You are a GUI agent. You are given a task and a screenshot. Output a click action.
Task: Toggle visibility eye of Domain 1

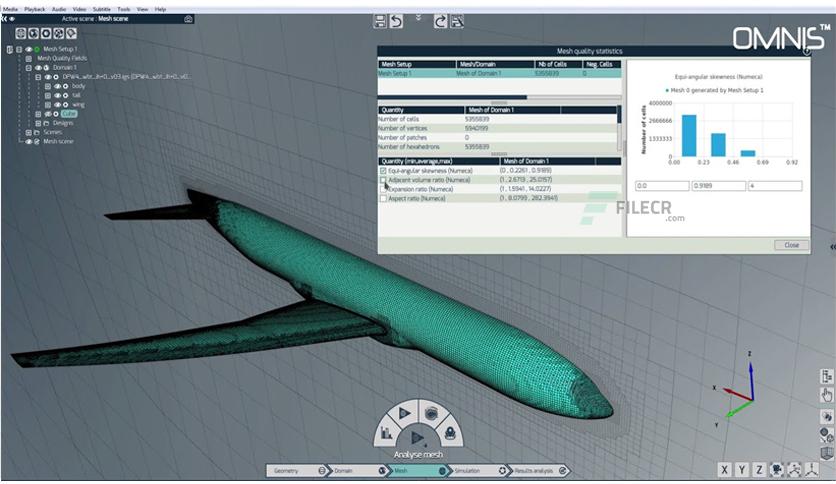[x=38, y=68]
